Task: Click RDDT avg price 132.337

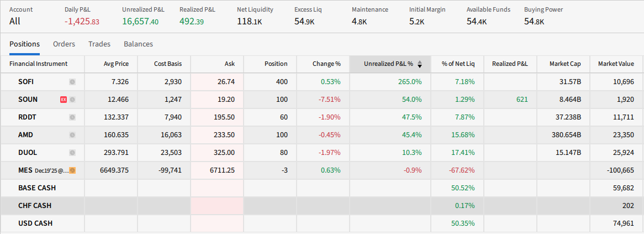Action: [x=117, y=117]
